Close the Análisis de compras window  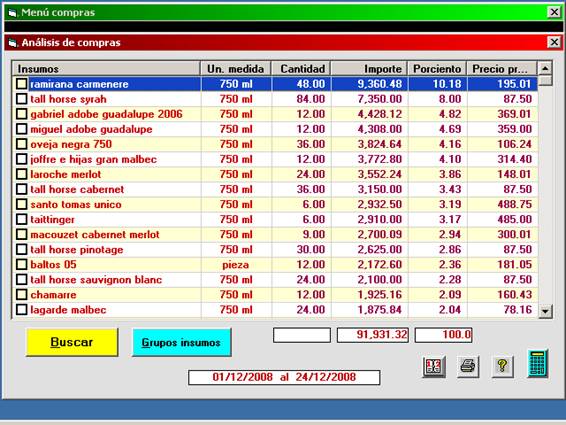pos(554,42)
